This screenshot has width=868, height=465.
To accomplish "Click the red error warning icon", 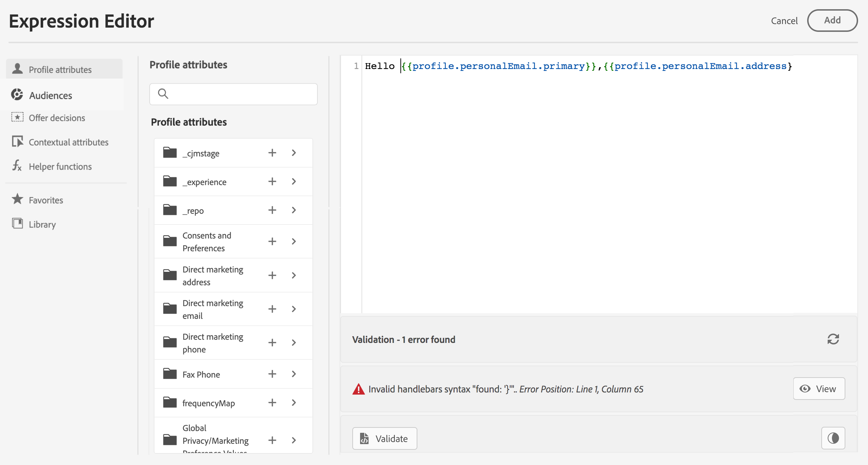I will pos(358,389).
